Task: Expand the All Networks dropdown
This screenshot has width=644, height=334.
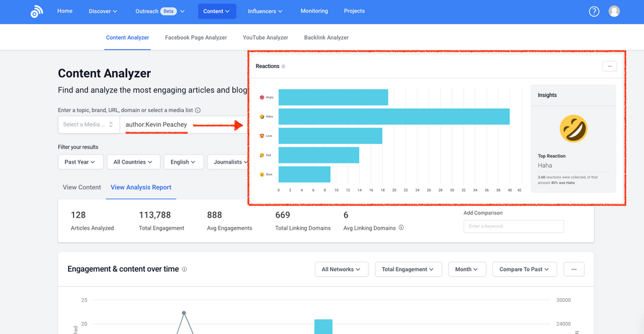Action: pyautogui.click(x=341, y=269)
